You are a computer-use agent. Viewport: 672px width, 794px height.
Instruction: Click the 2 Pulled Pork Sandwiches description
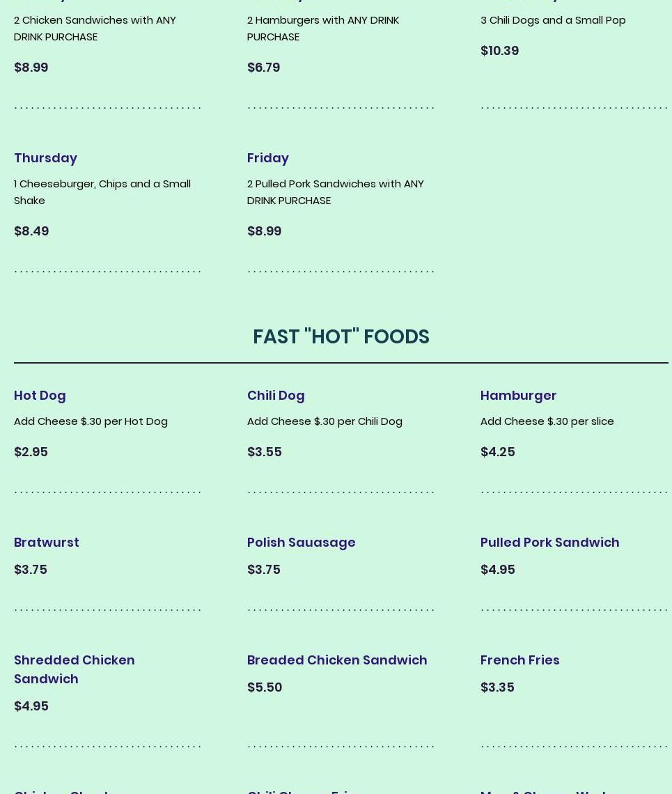336,192
